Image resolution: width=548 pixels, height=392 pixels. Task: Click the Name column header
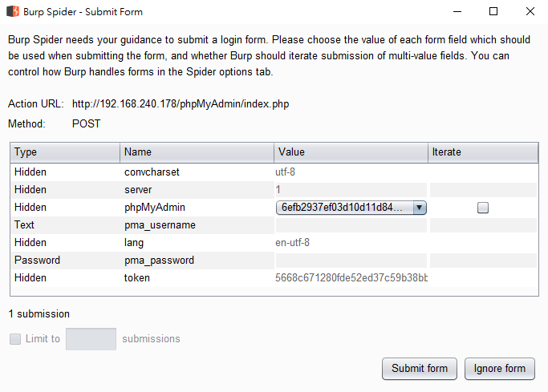coord(197,152)
